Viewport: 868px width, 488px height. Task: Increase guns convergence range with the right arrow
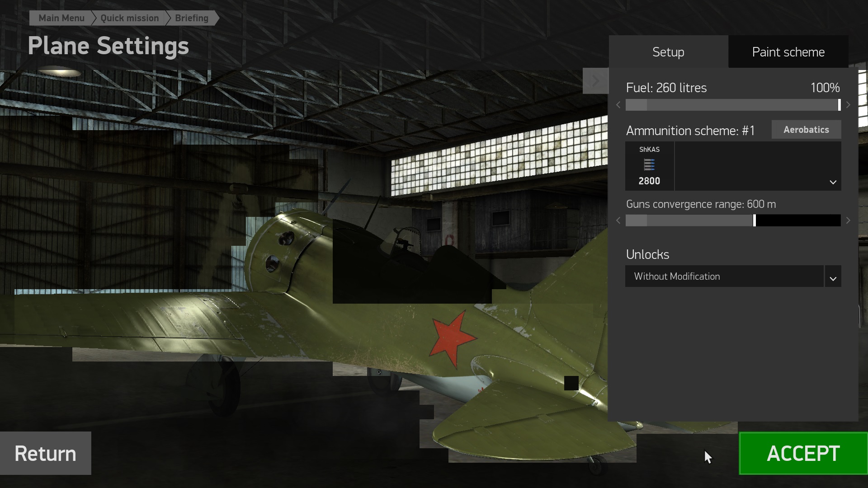click(848, 221)
